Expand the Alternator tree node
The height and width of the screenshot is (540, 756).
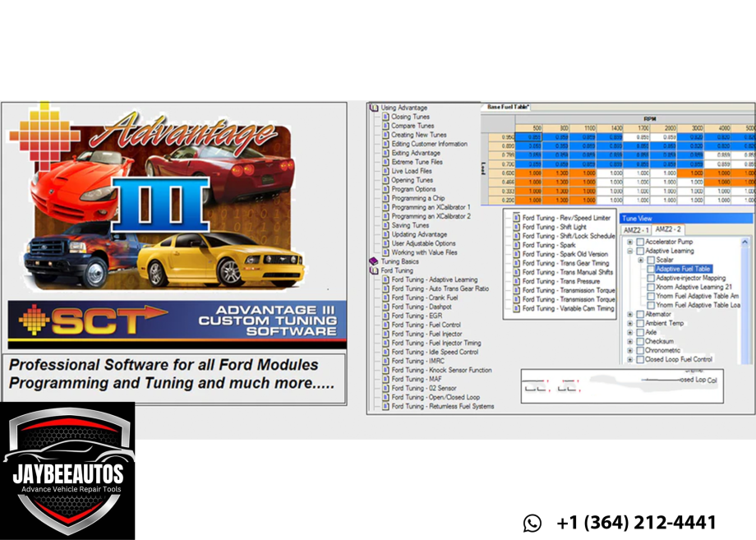pos(630,314)
